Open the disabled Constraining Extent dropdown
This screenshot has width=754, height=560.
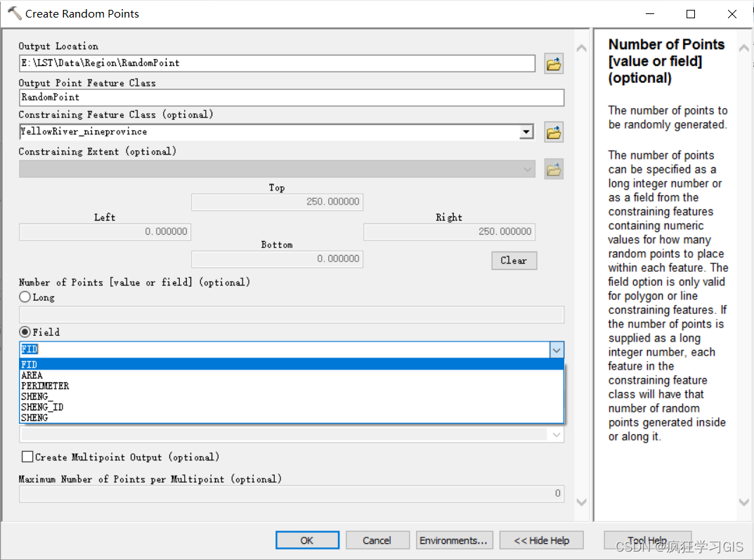pos(528,169)
